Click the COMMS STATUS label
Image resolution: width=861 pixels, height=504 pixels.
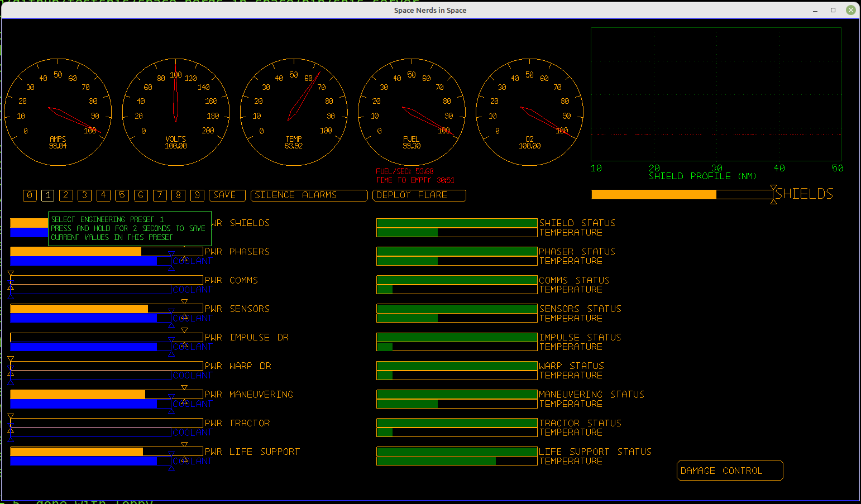point(575,280)
